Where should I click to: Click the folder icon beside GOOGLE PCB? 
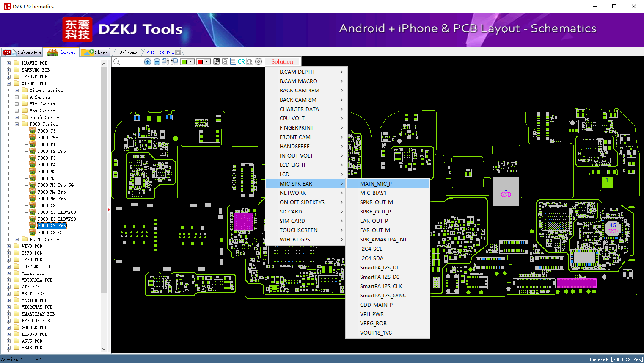click(17, 327)
